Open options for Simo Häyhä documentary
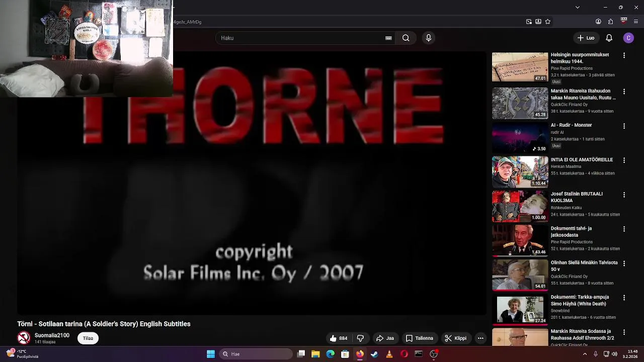 (x=624, y=298)
